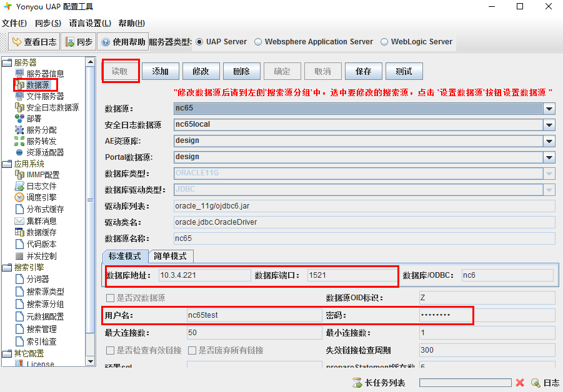Click the long task progress bar
The image size is (563, 392).
pos(466,383)
